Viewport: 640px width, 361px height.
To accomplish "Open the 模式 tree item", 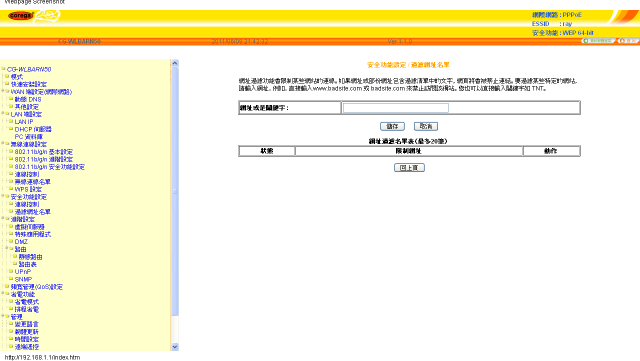I will (17, 77).
